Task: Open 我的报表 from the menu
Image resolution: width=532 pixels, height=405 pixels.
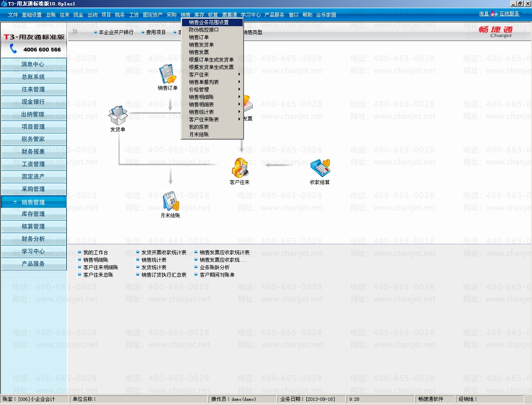Action: [x=212, y=127]
